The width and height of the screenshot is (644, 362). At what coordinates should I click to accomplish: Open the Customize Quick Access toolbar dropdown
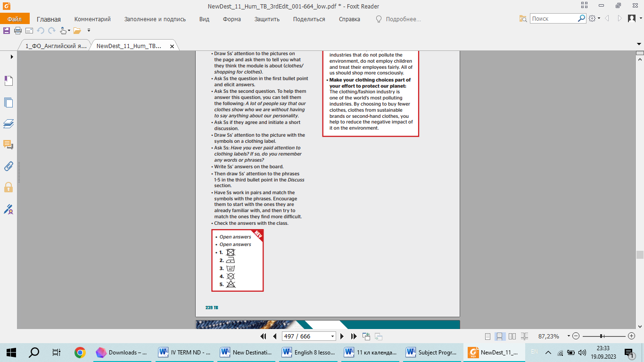point(89,31)
